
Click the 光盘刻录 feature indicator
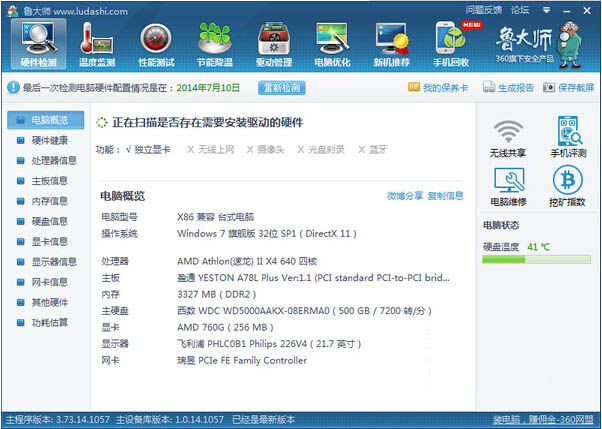coord(321,150)
